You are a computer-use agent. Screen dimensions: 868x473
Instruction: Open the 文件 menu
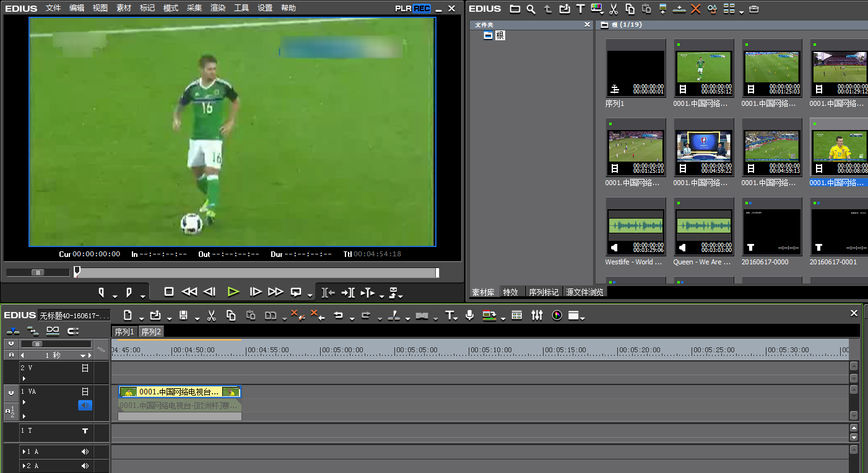click(x=53, y=8)
